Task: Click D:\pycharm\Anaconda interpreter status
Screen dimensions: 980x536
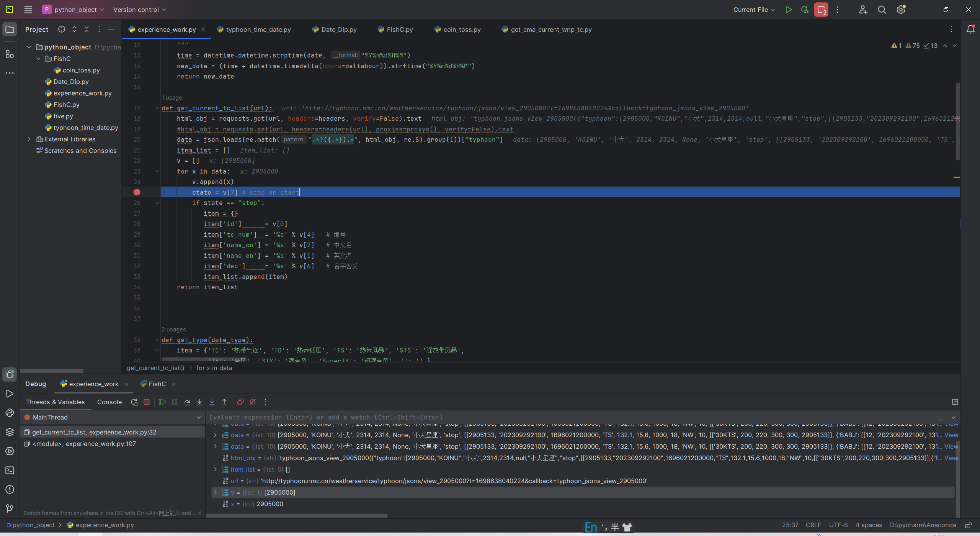Action: click(923, 525)
